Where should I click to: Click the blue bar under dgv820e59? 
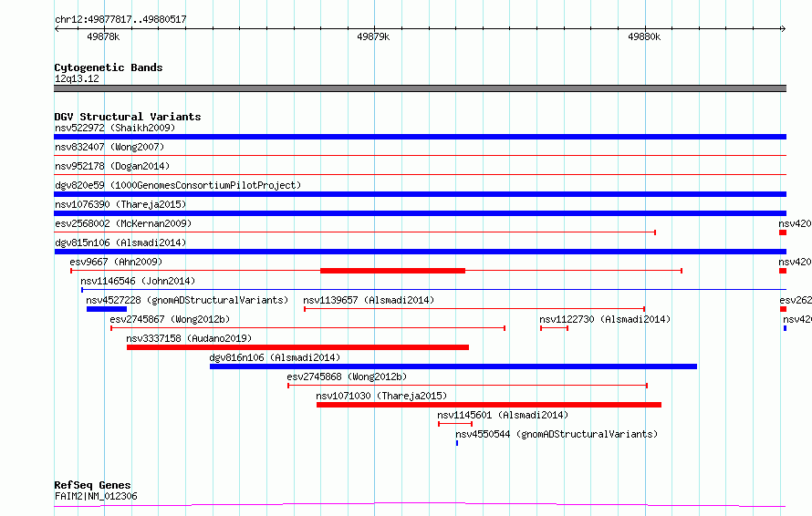click(x=420, y=194)
